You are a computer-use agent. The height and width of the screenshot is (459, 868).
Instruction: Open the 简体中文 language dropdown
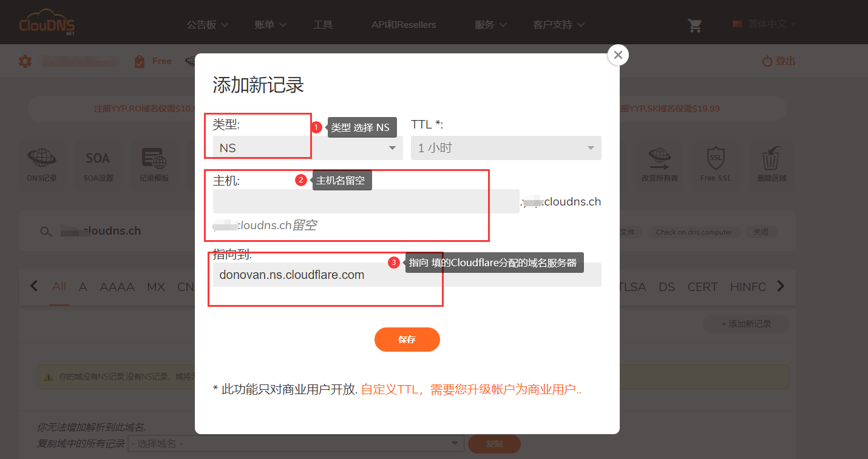coord(765,24)
